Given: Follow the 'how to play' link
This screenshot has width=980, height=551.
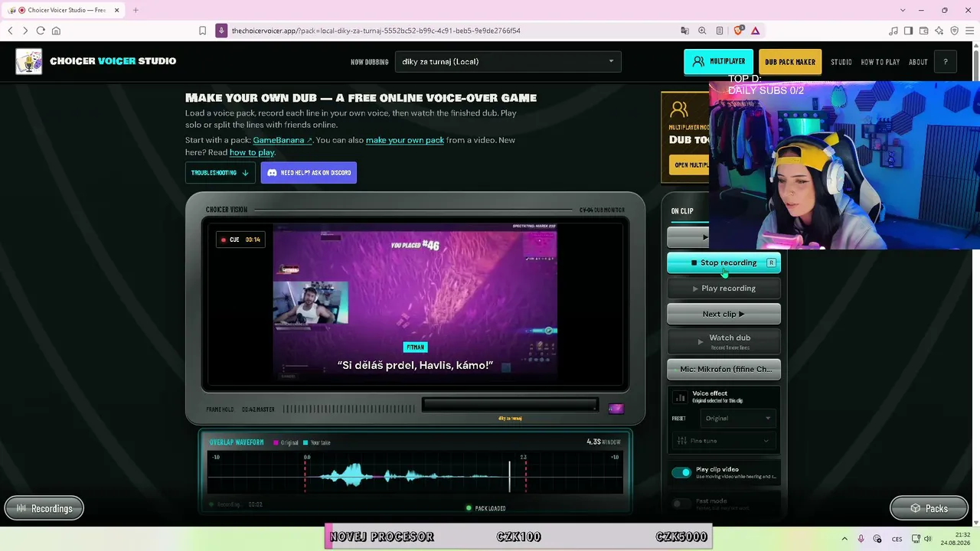Looking at the screenshot, I should click(x=252, y=152).
